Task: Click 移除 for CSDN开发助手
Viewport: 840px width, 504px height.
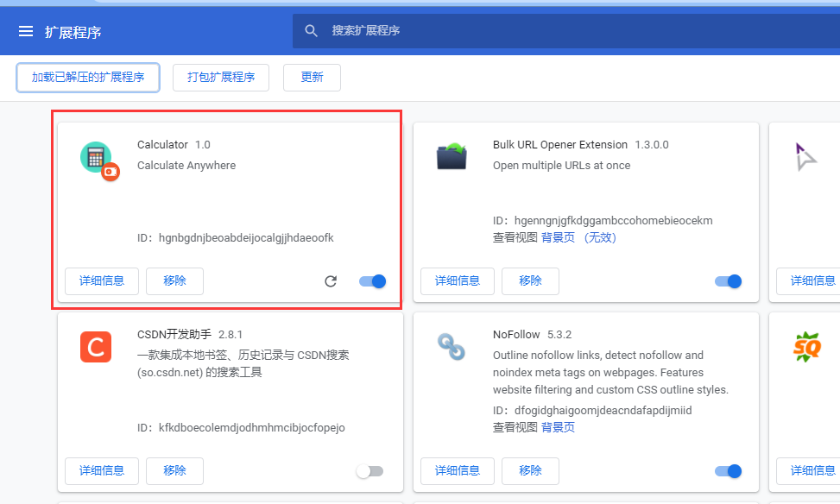Action: [x=174, y=471]
